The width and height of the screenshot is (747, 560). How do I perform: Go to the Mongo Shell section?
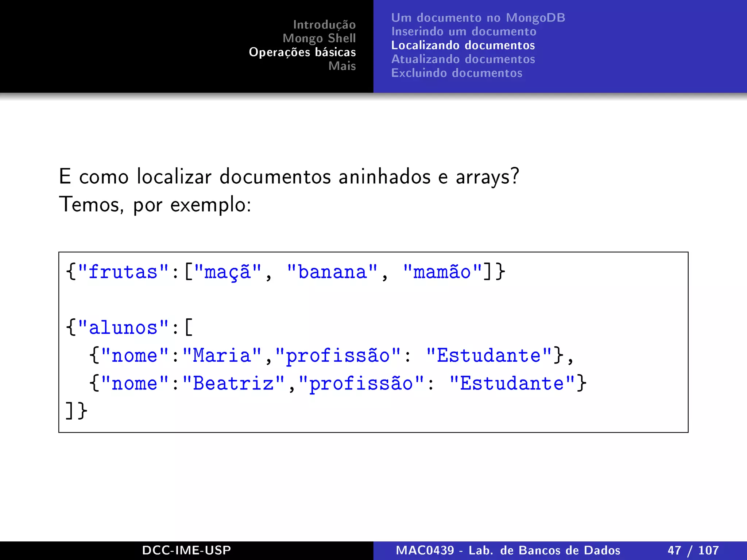click(319, 38)
